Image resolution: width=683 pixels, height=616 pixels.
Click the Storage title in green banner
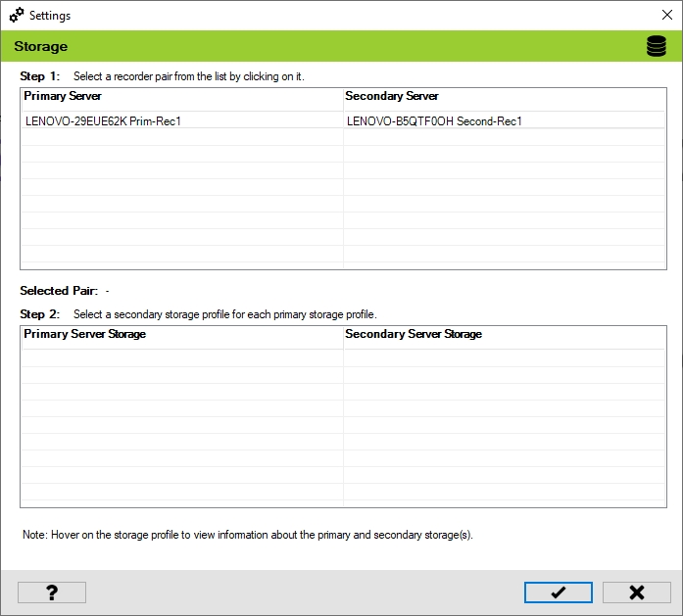tap(40, 47)
